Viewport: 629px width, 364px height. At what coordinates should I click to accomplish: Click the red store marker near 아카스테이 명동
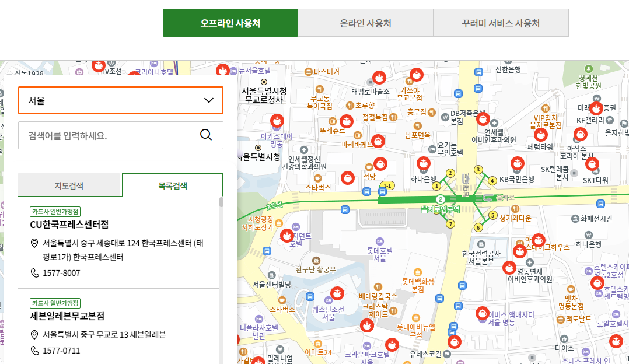point(277,121)
